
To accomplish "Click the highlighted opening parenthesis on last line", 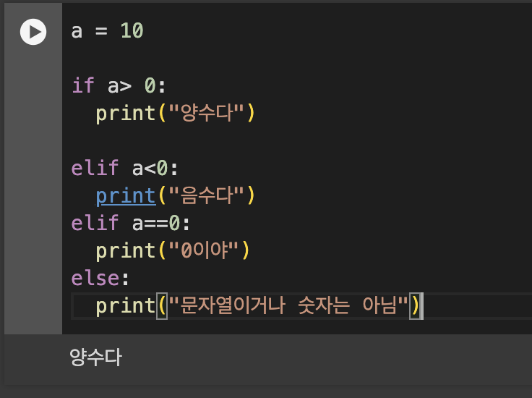I will [162, 306].
